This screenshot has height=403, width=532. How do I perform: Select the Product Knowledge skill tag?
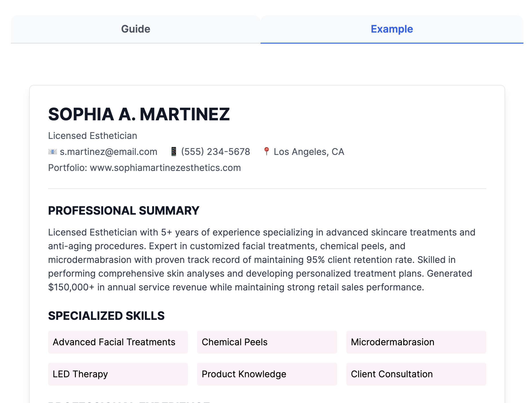pyautogui.click(x=267, y=374)
